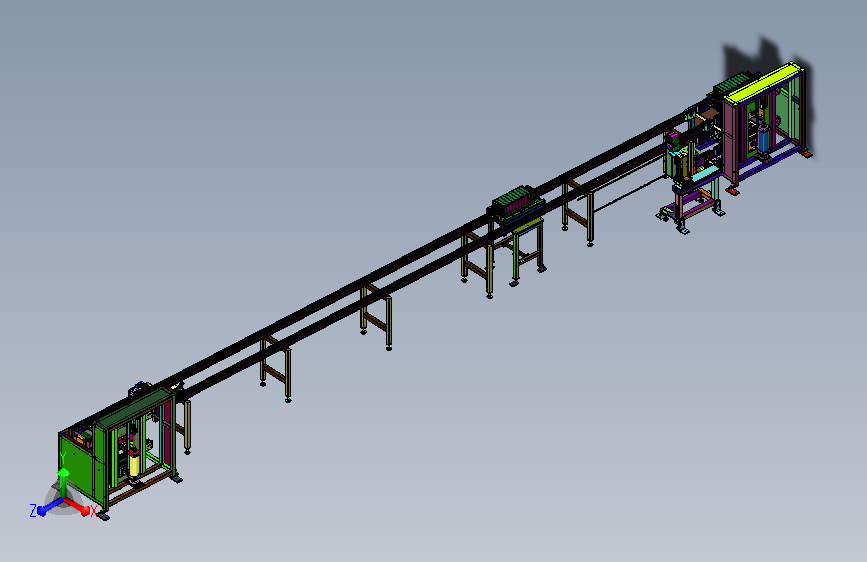Click the red X axis of orientation triad
This screenshot has height=562, width=867.
(78, 507)
